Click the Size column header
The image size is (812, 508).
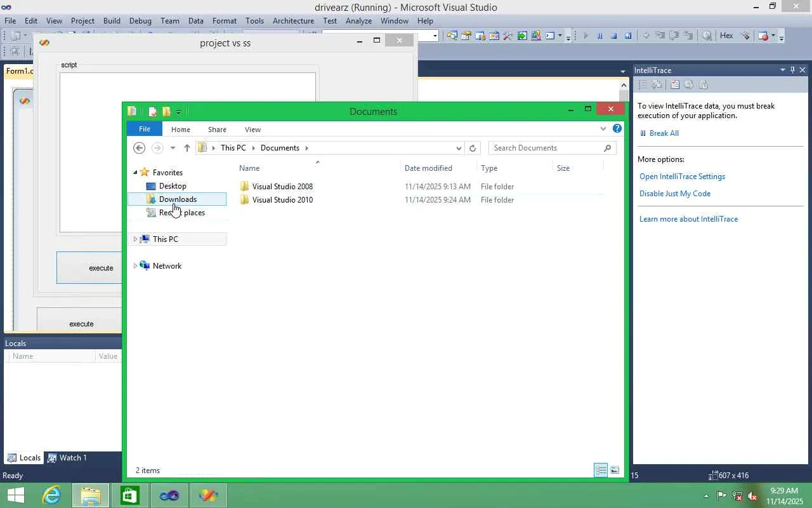pos(577,168)
